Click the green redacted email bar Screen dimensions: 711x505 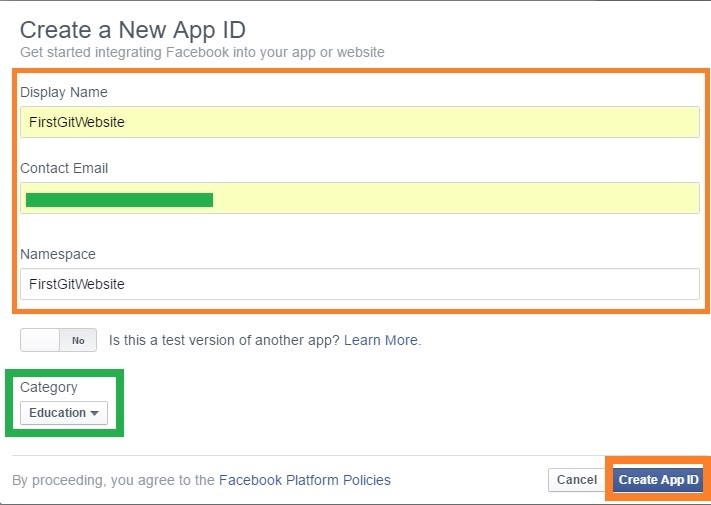[119, 200]
